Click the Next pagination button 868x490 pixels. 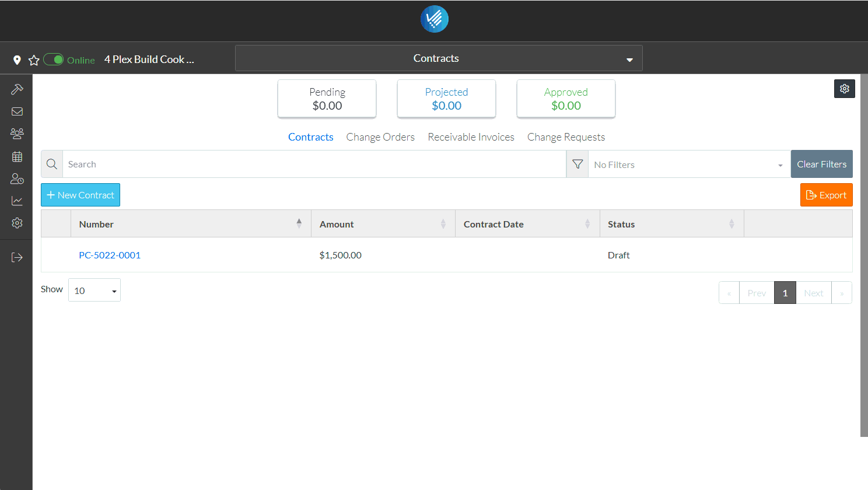(x=814, y=293)
